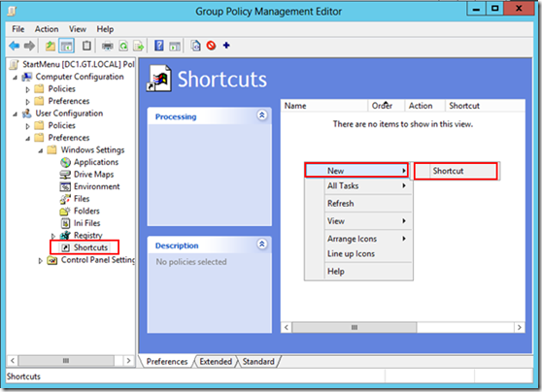Click the Drive Maps icon in tree
Image resolution: width=542 pixels, height=392 pixels.
(65, 175)
